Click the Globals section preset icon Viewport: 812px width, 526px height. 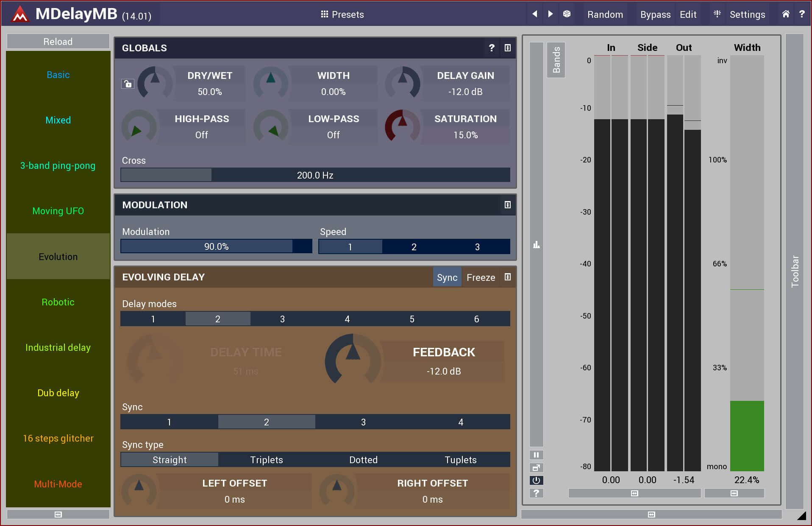(508, 48)
